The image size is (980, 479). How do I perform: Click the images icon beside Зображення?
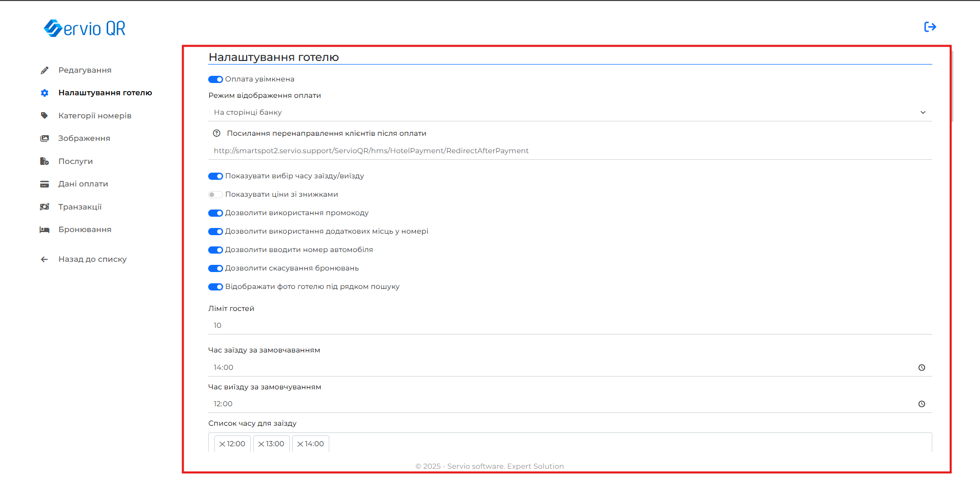coord(45,138)
